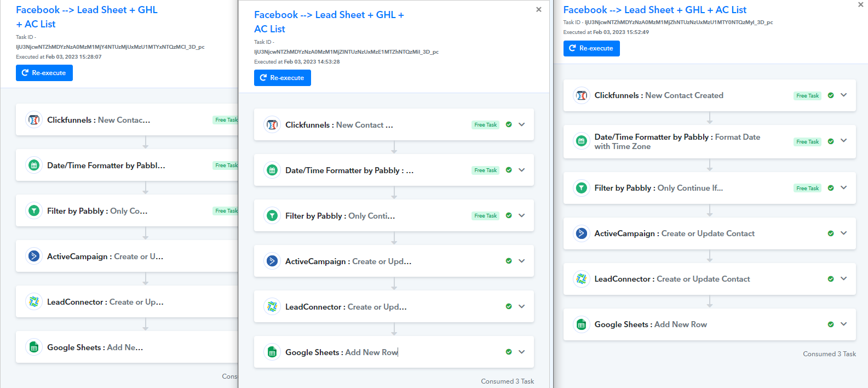
Task: Click green success check on right Filter by Pabbly step
Action: (x=831, y=187)
